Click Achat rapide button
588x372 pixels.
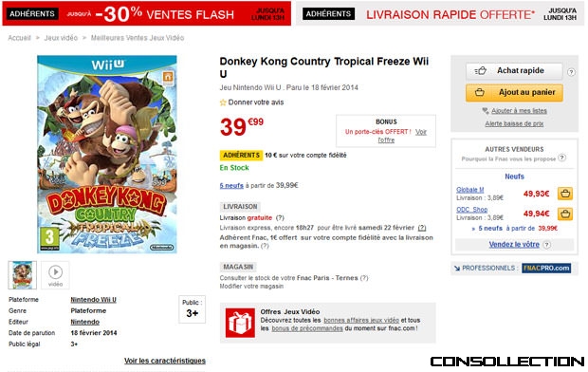pos(514,70)
